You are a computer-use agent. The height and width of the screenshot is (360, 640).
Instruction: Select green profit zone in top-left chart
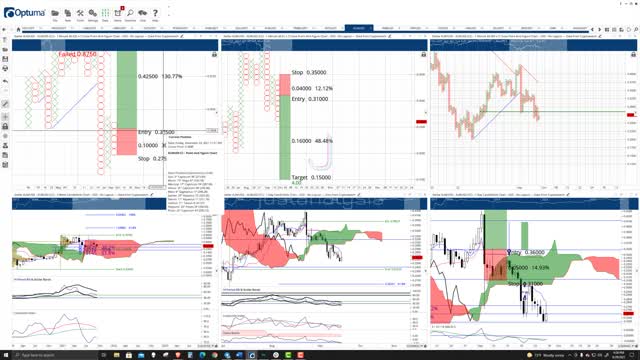tap(127, 90)
